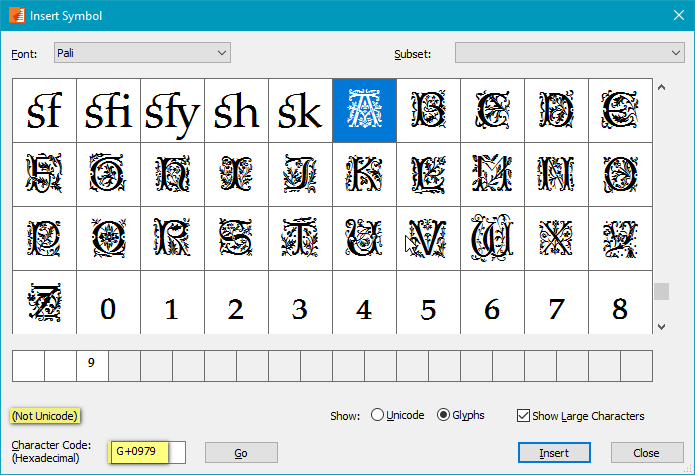The image size is (695, 475).
Task: Select the highlighted ornamental A glyph
Action: click(x=364, y=111)
